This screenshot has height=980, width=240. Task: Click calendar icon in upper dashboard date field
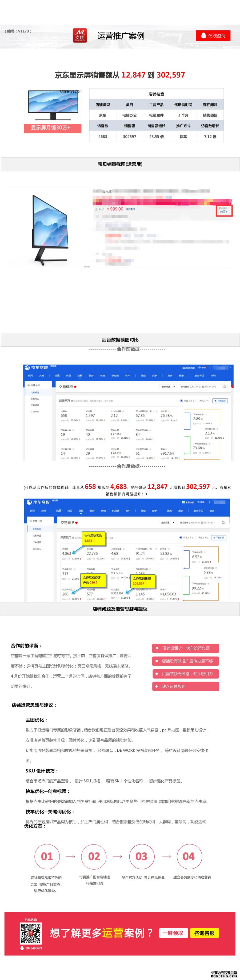click(225, 386)
